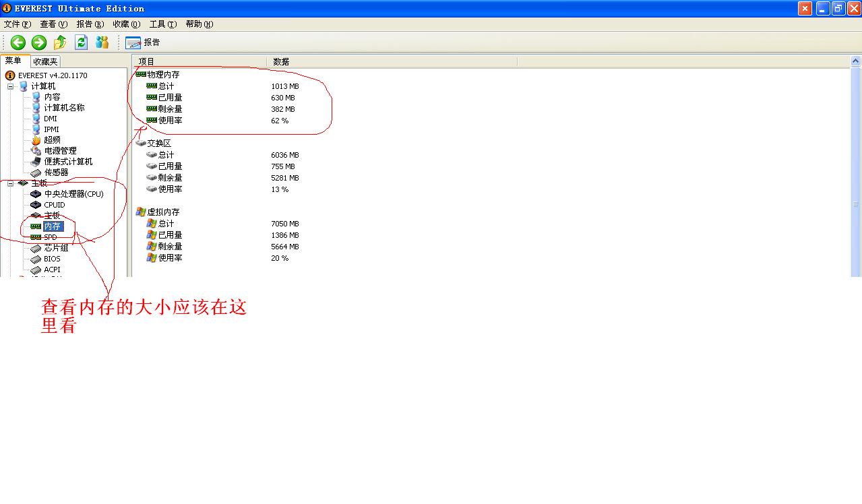Switch to the 菜单 tab
The image size is (862, 504).
click(x=14, y=61)
